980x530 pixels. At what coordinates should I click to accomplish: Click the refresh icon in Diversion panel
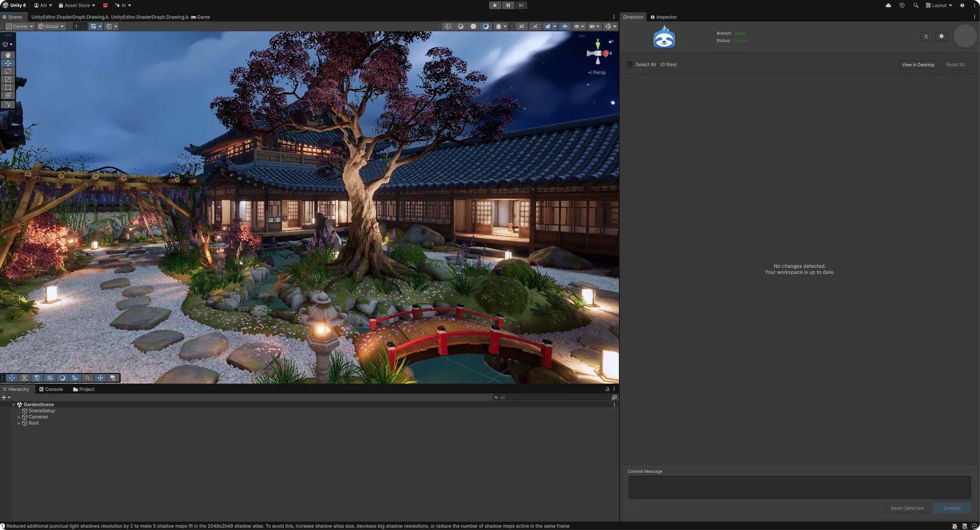(926, 37)
